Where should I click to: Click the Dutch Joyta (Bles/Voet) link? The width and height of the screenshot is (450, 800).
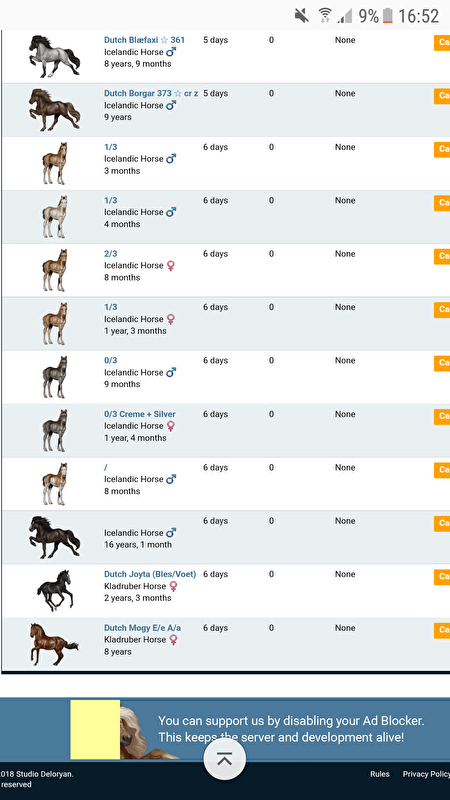150,574
